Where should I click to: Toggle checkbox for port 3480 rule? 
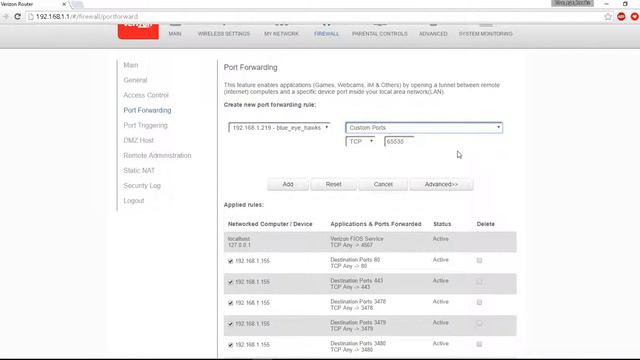coord(231,345)
